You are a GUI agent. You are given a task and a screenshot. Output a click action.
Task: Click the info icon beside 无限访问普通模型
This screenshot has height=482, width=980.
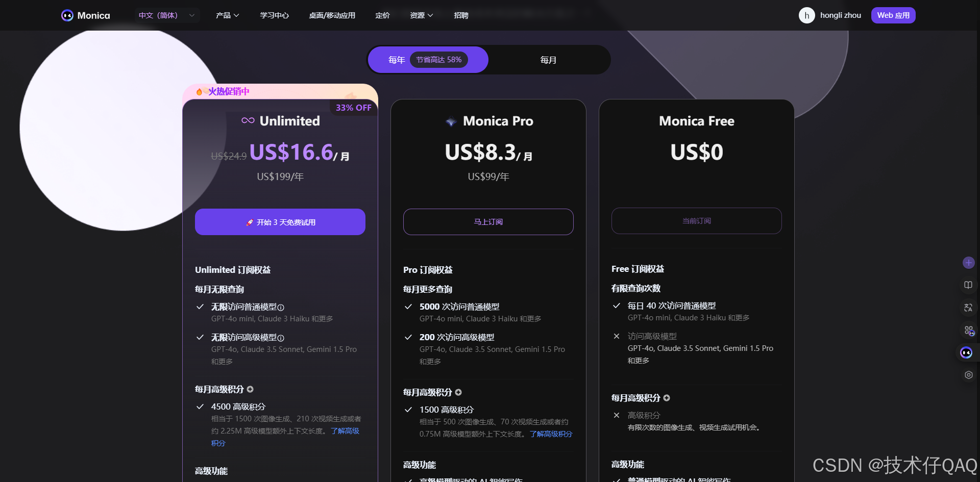[281, 307]
